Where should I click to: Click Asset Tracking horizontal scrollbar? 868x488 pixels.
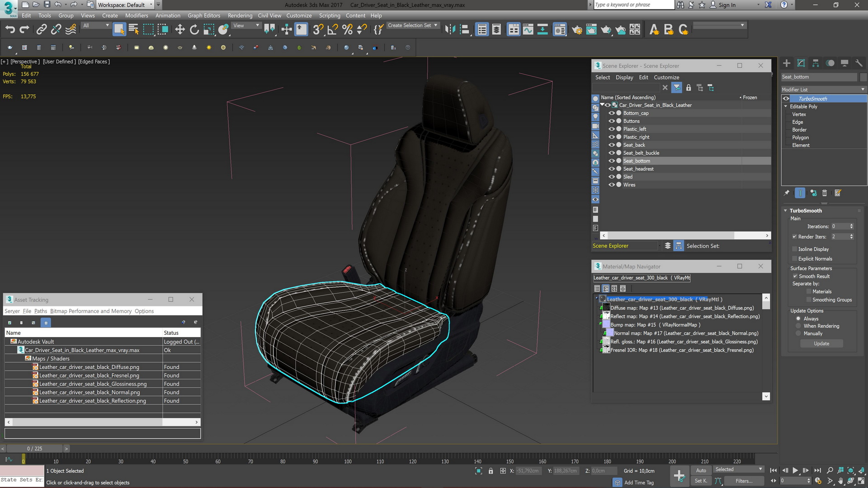[103, 422]
